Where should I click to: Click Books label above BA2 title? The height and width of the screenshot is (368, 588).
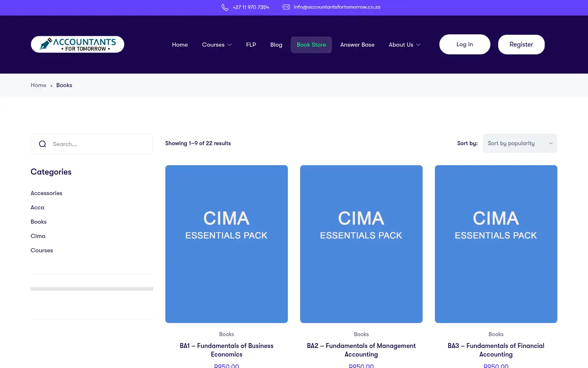[361, 334]
